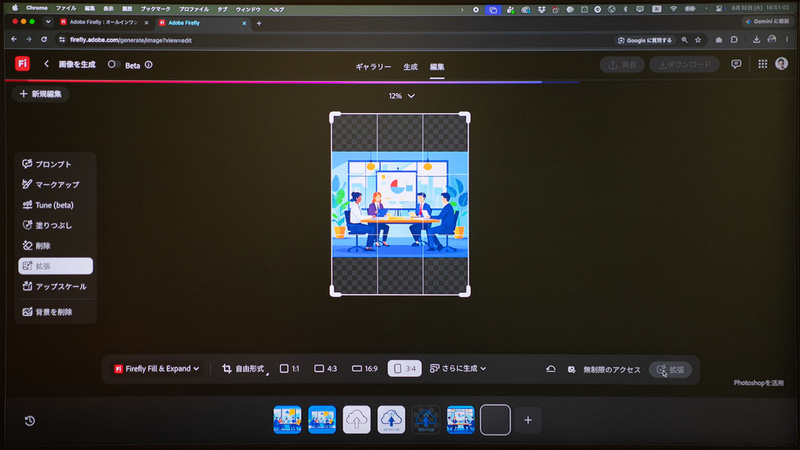Open the Tune (beta) tool

[x=55, y=205]
